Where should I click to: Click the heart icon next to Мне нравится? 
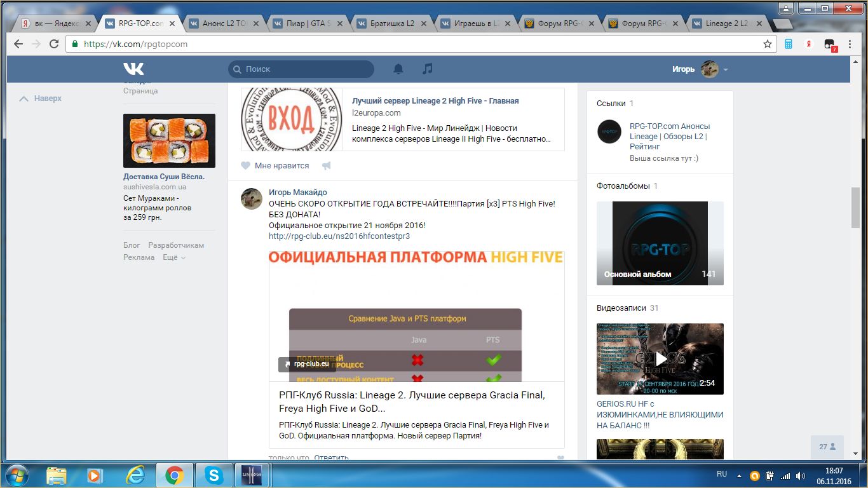tap(245, 166)
